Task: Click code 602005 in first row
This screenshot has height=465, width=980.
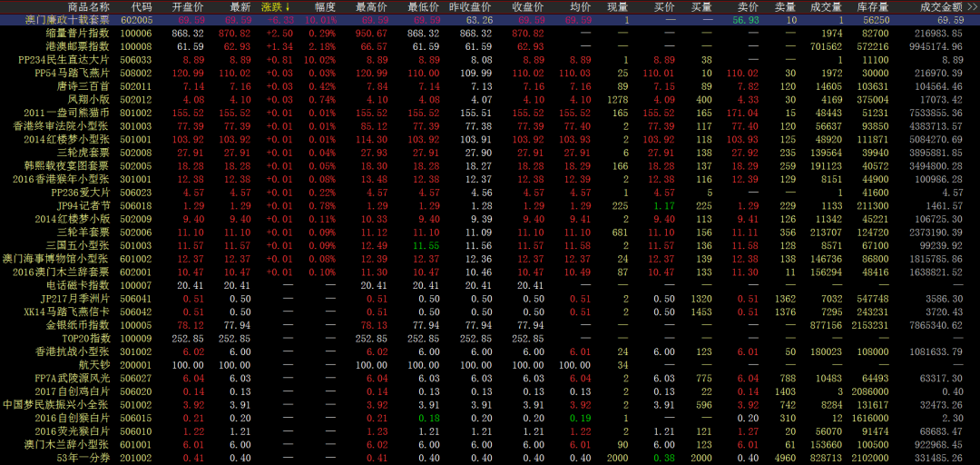Action: point(137,21)
